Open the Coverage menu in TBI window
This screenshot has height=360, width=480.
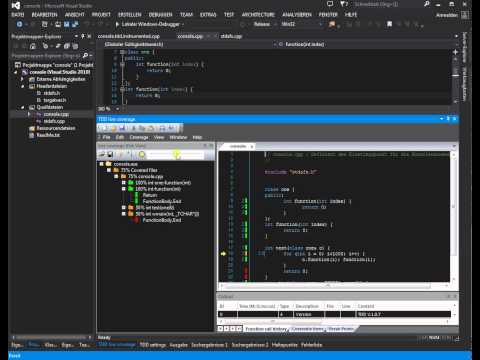coord(139,137)
